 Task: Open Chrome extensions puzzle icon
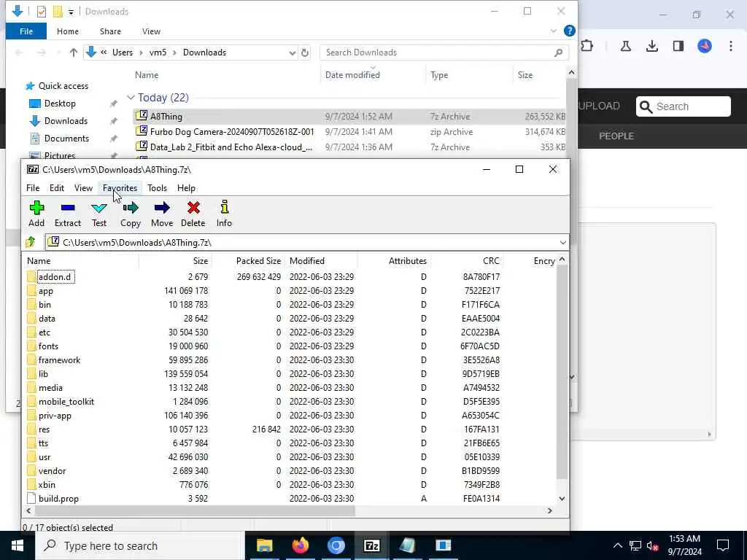(587, 46)
